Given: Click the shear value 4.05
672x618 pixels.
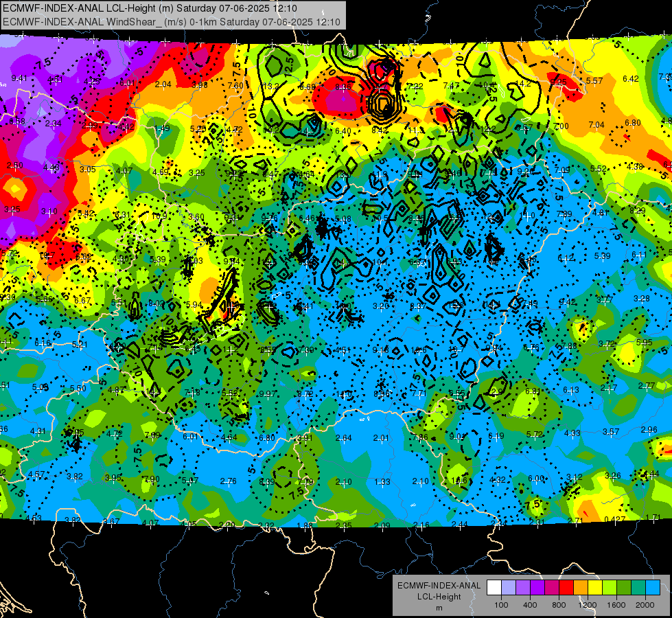Looking at the screenshot, I should tap(188, 524).
